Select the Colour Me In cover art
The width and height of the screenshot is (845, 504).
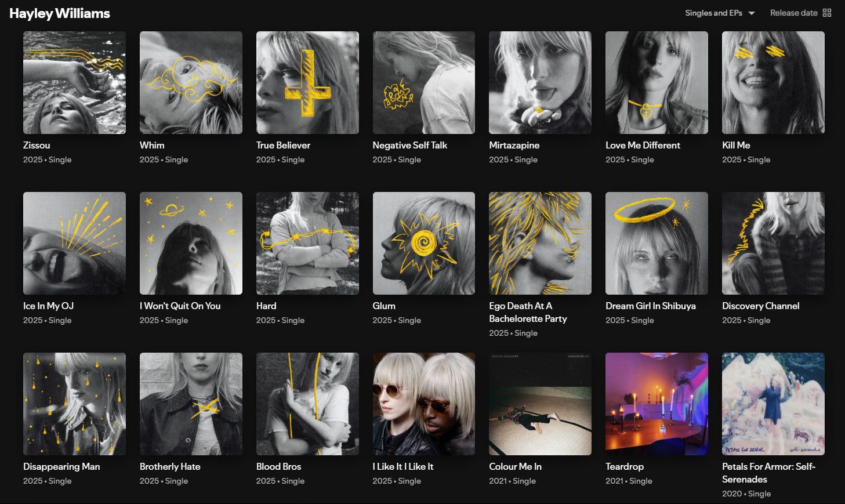click(x=540, y=404)
